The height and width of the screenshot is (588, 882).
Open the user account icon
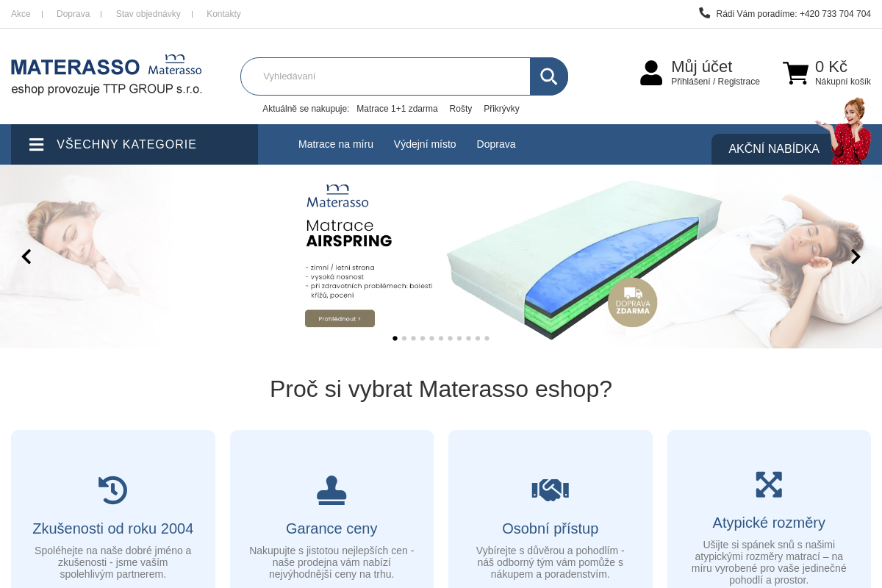pos(651,73)
